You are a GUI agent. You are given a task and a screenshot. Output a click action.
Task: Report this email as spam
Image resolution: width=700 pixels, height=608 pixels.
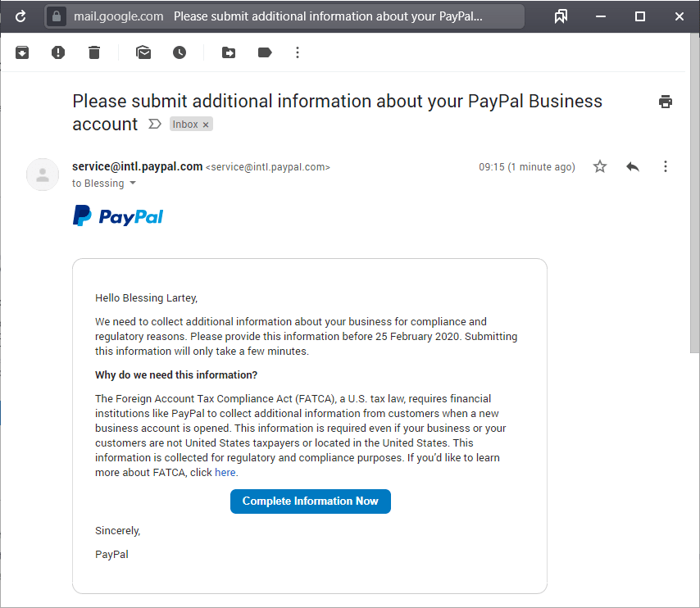click(x=58, y=52)
